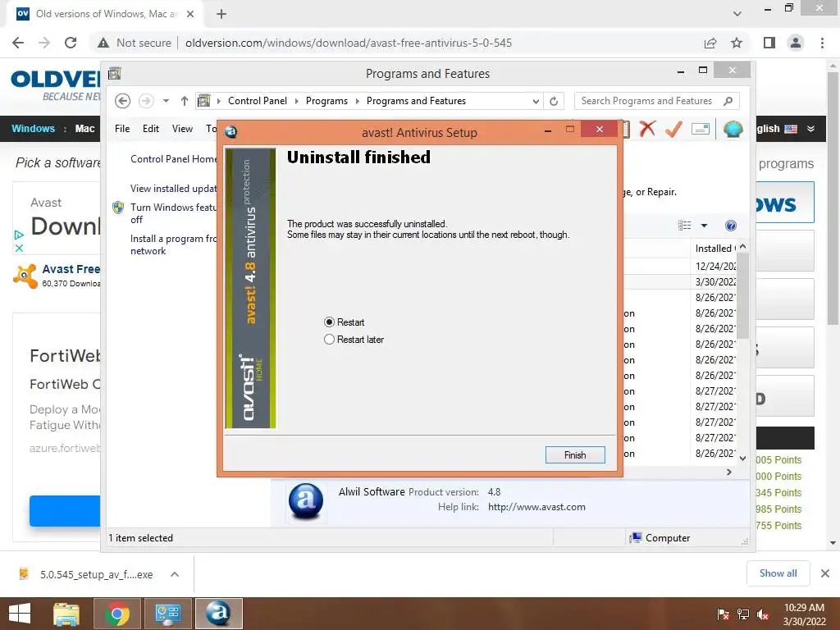Click the Avast Free download listing icon

pyautogui.click(x=25, y=276)
